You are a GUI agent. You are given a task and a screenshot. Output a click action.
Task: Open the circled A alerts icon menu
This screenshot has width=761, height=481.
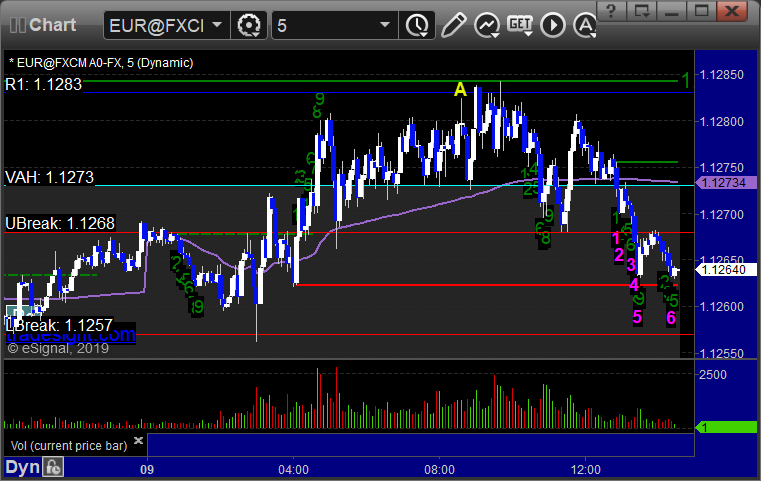coord(585,25)
